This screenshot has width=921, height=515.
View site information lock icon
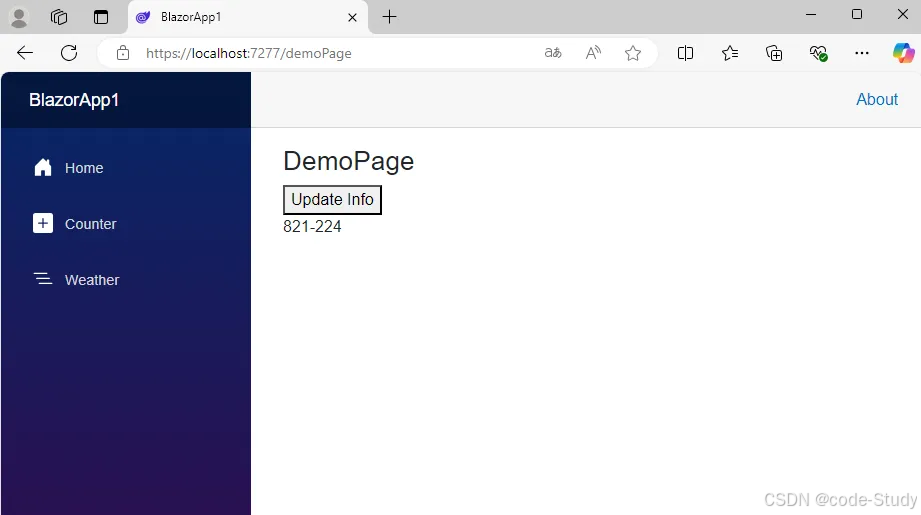click(123, 53)
